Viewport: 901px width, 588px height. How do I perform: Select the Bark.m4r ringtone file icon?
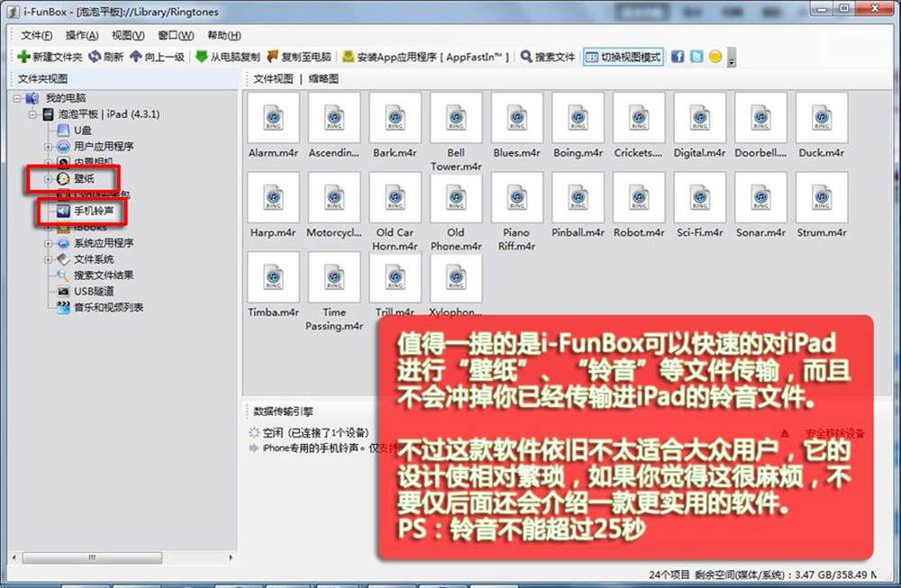point(396,117)
